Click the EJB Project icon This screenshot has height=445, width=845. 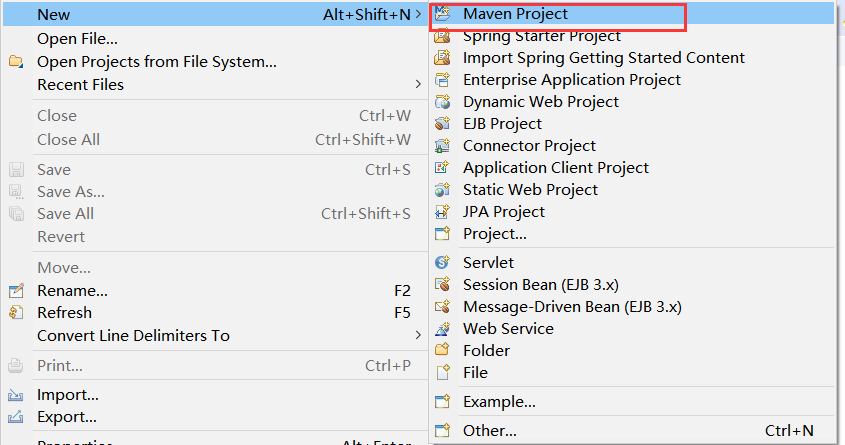pos(442,124)
